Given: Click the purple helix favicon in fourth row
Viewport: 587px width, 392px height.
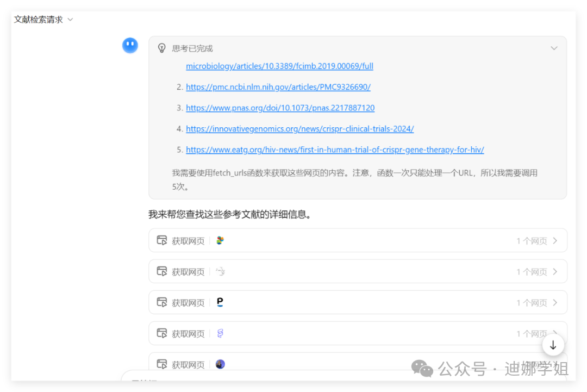Looking at the screenshot, I should coord(220,333).
